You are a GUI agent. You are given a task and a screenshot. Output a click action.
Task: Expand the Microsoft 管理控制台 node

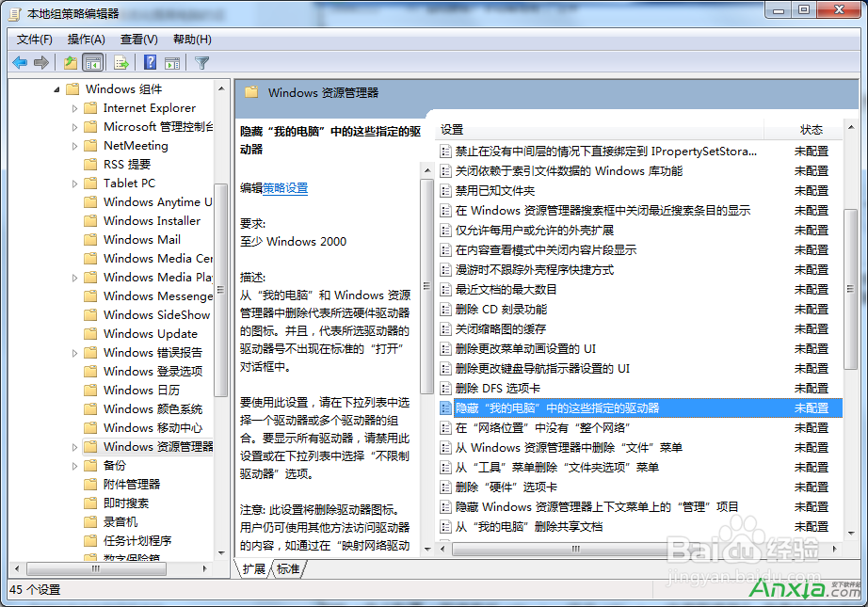74,127
